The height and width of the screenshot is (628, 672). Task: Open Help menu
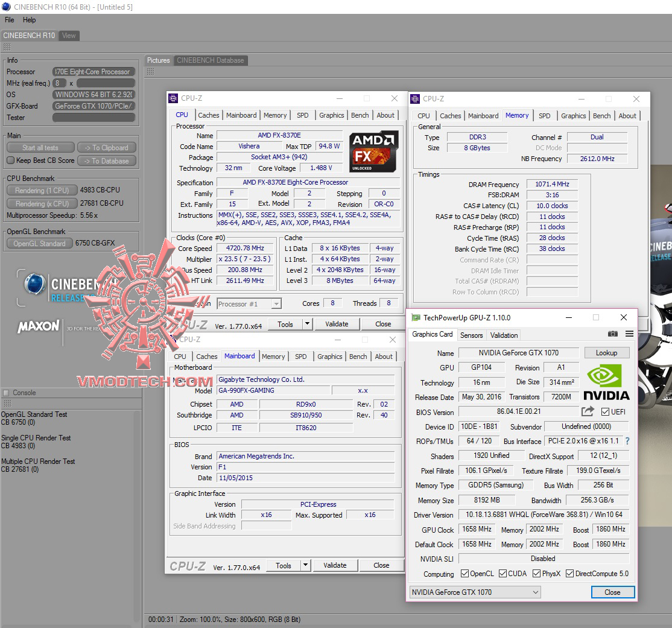(29, 20)
